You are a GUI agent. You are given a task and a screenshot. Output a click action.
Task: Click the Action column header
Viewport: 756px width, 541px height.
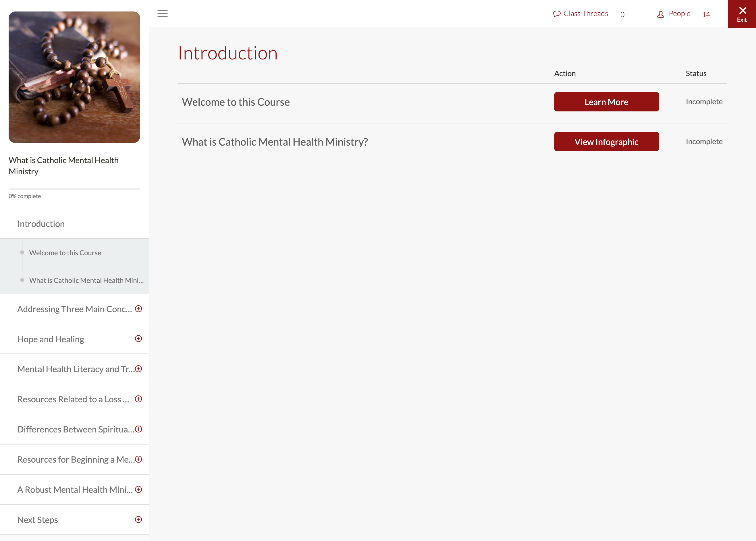pos(565,73)
